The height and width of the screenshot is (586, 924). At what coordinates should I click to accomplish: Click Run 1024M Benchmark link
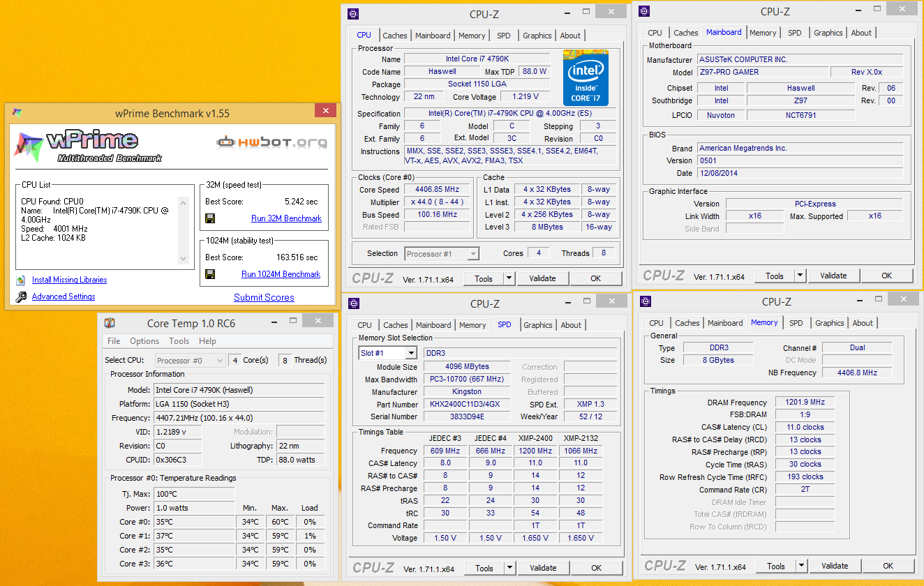[281, 274]
